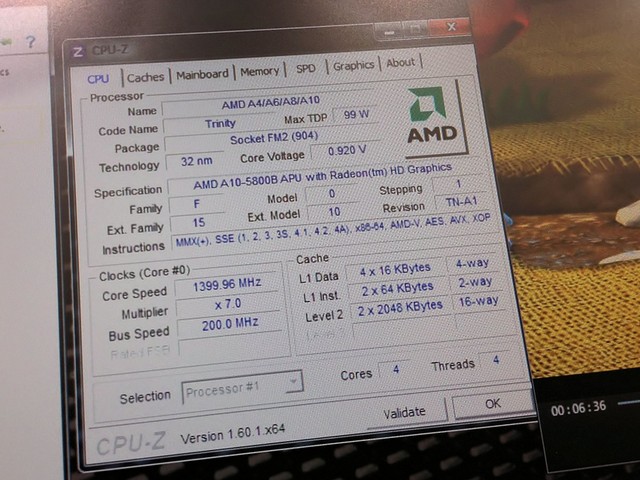Click the Cores count value
The height and width of the screenshot is (480, 640).
(396, 369)
